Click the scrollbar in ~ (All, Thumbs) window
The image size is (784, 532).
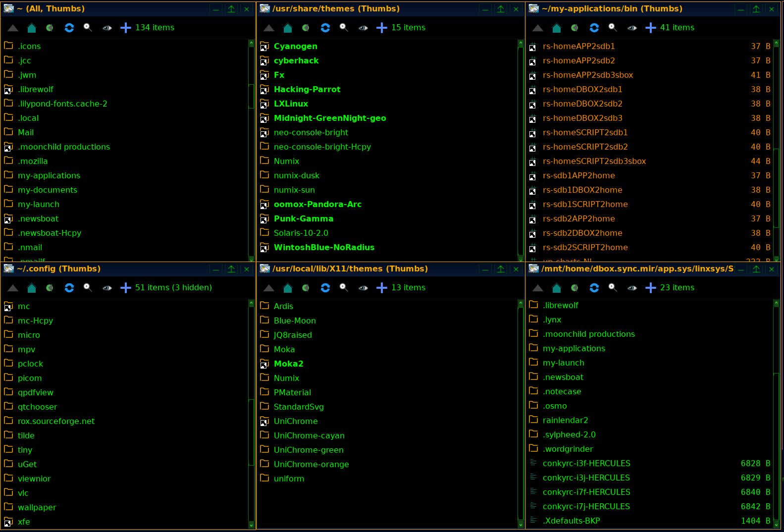tap(251, 96)
